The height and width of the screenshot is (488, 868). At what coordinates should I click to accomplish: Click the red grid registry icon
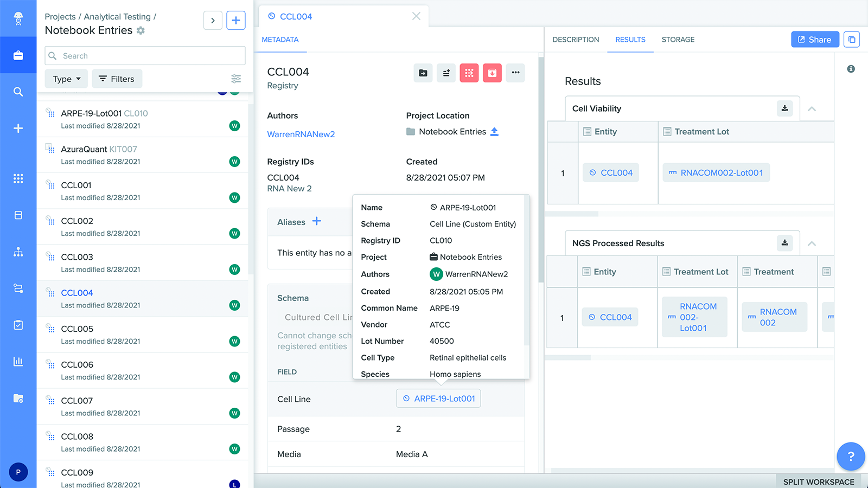469,73
